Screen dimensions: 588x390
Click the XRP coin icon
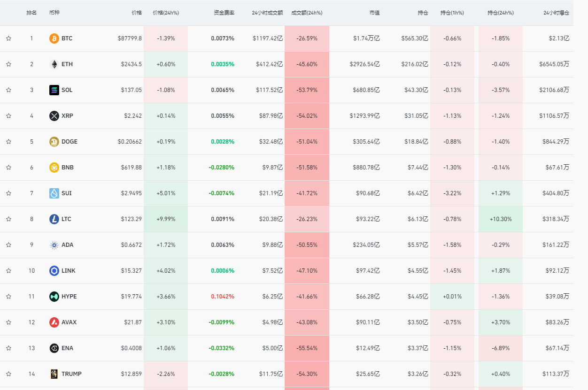coord(54,116)
